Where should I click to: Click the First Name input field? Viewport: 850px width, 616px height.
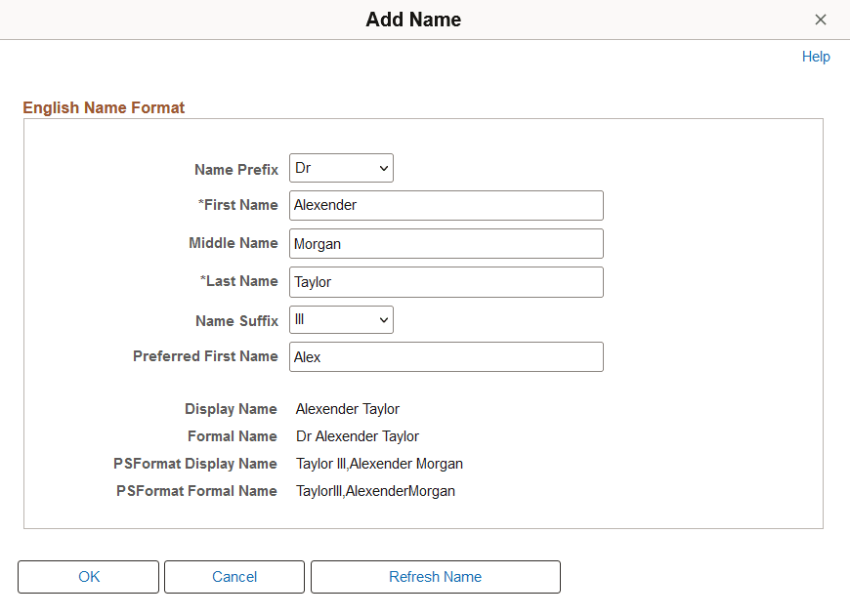pos(446,205)
